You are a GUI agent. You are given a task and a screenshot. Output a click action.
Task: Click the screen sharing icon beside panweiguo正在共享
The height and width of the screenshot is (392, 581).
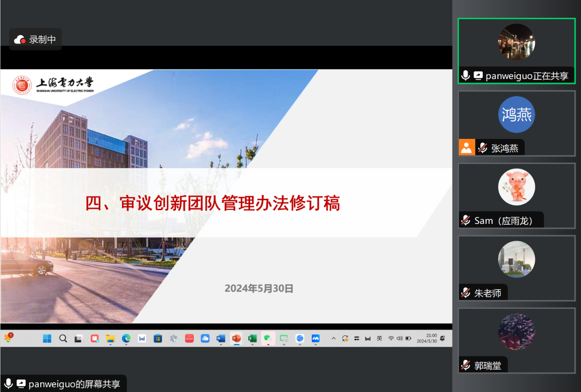tap(478, 75)
